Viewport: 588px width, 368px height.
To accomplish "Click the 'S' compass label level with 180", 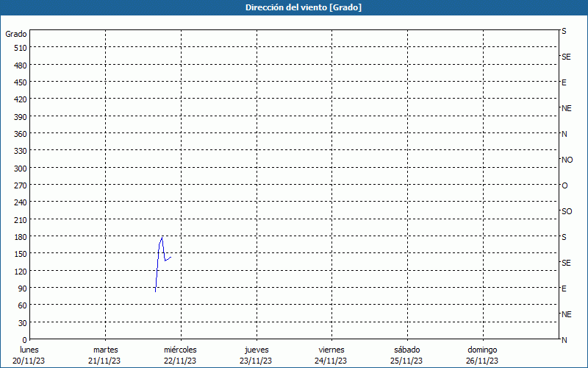I will (564, 237).
